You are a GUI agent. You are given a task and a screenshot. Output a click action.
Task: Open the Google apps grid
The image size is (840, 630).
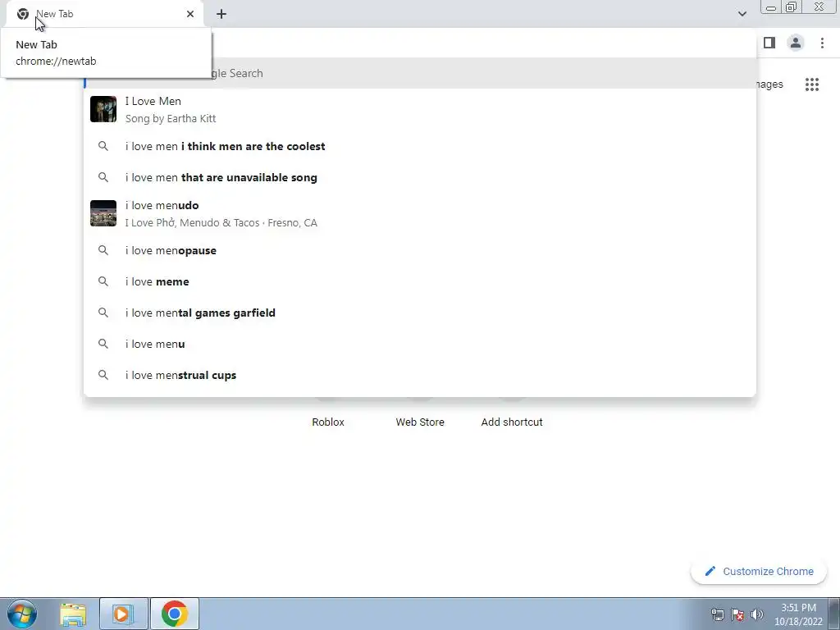[x=812, y=84]
